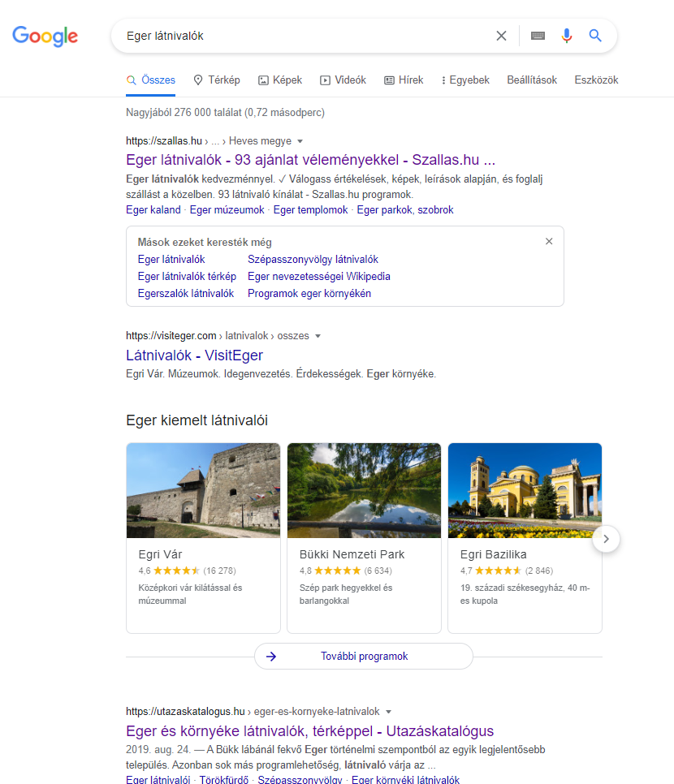Switch to the Képek tab
Viewport: 674px width, 784px height.
[x=280, y=80]
